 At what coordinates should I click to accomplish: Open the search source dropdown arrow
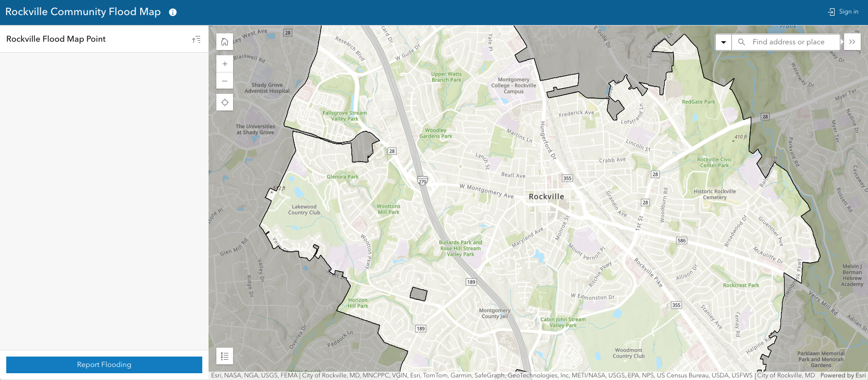724,42
